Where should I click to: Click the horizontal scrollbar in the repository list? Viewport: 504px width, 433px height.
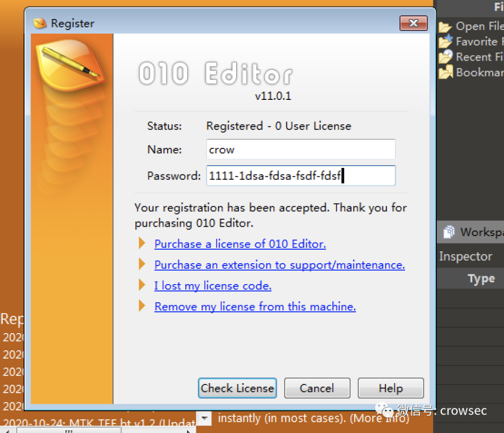[x=69, y=431]
